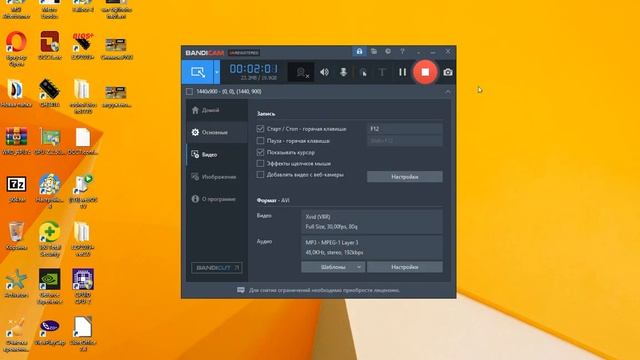Select the dark red square desktop icon
The width and height of the screenshot is (640, 360).
click(50, 45)
